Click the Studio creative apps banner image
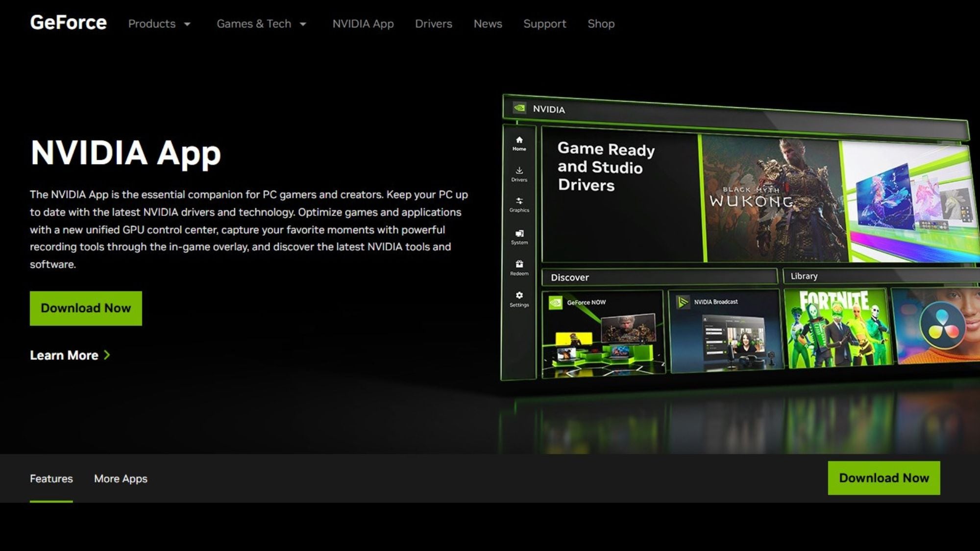 point(911,202)
